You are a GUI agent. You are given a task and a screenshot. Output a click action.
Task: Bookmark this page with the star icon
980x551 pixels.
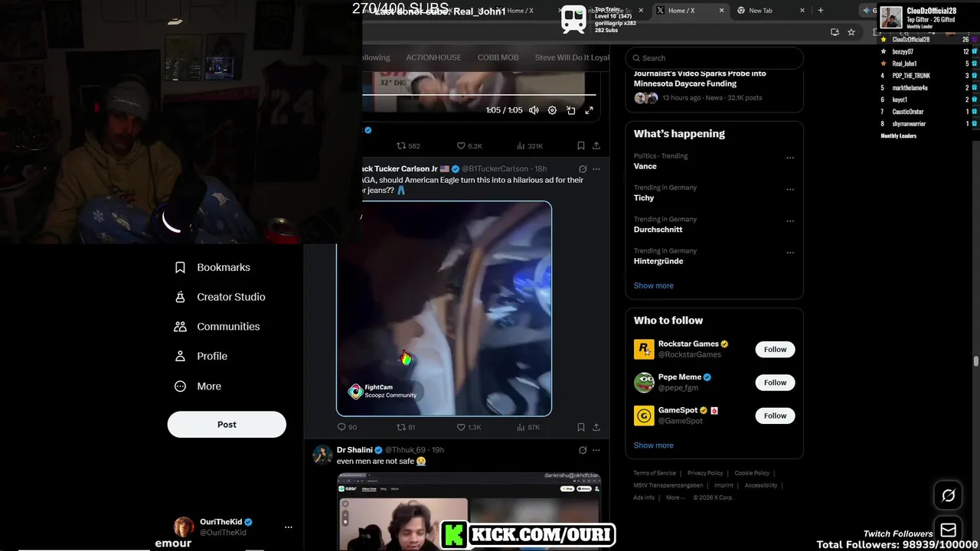tap(851, 32)
